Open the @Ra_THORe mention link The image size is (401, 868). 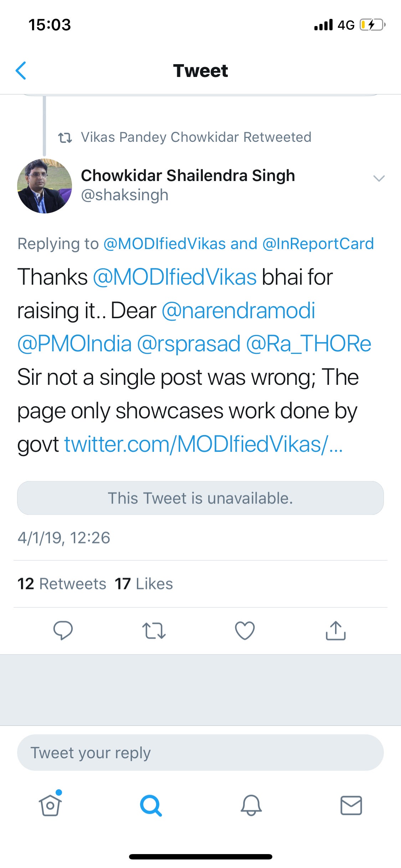point(309,344)
